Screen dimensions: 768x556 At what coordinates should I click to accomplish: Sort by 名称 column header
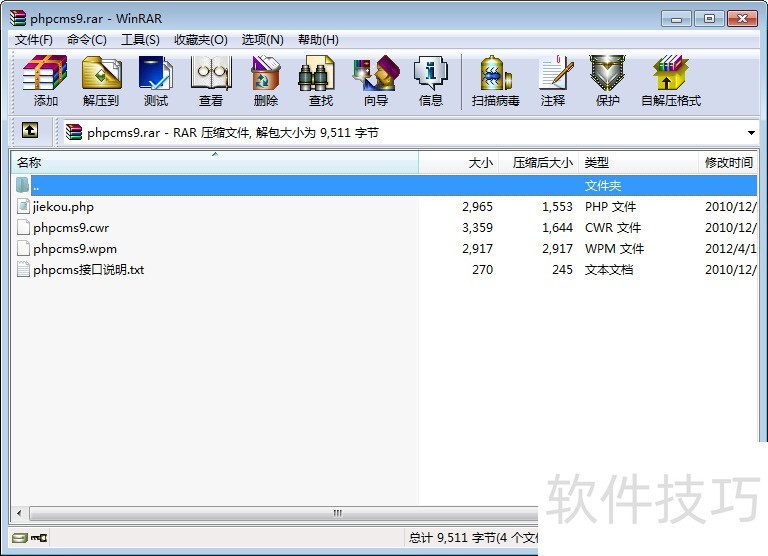[x=215, y=162]
